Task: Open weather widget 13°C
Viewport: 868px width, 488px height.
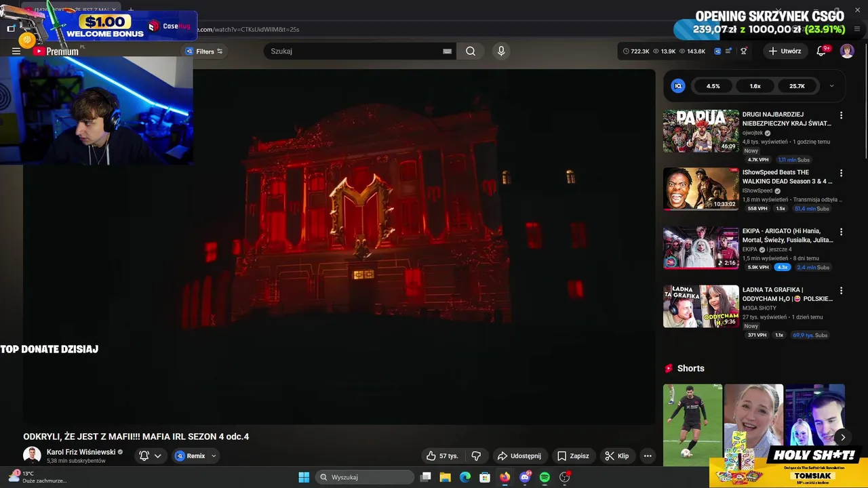Action: [38, 476]
